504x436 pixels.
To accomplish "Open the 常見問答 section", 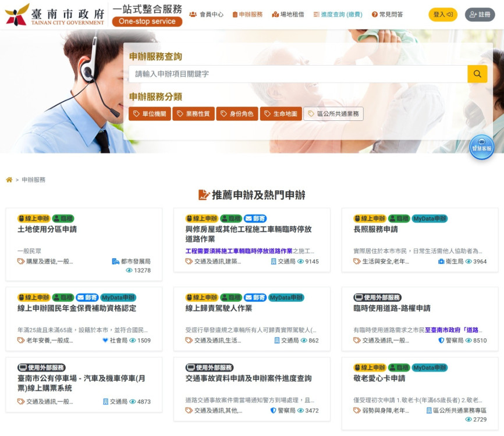I will [389, 14].
